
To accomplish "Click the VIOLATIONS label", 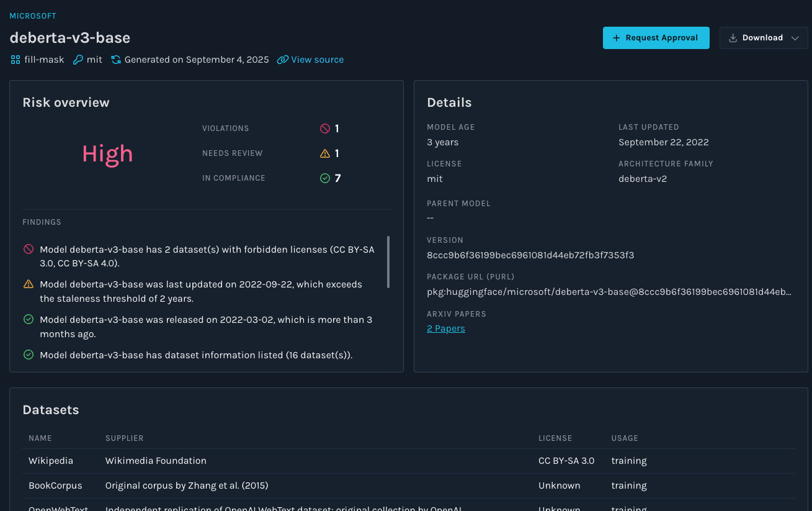I will [226, 129].
